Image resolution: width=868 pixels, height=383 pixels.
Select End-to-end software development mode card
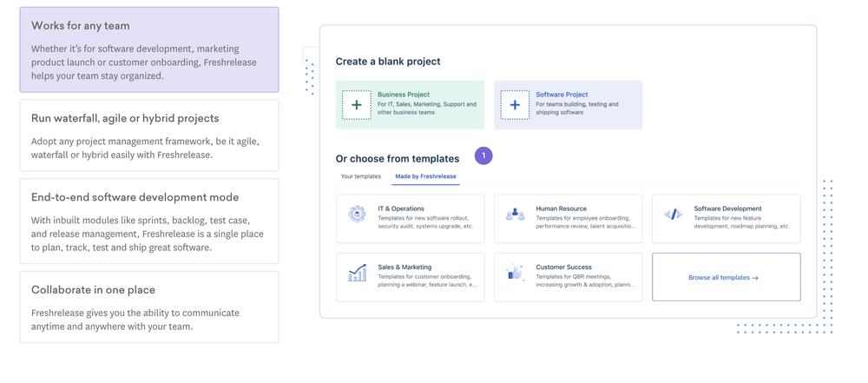[x=149, y=221]
